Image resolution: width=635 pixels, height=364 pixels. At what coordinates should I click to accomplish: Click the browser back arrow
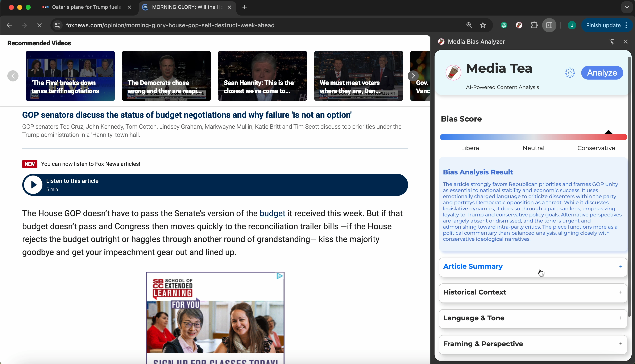pyautogui.click(x=9, y=25)
